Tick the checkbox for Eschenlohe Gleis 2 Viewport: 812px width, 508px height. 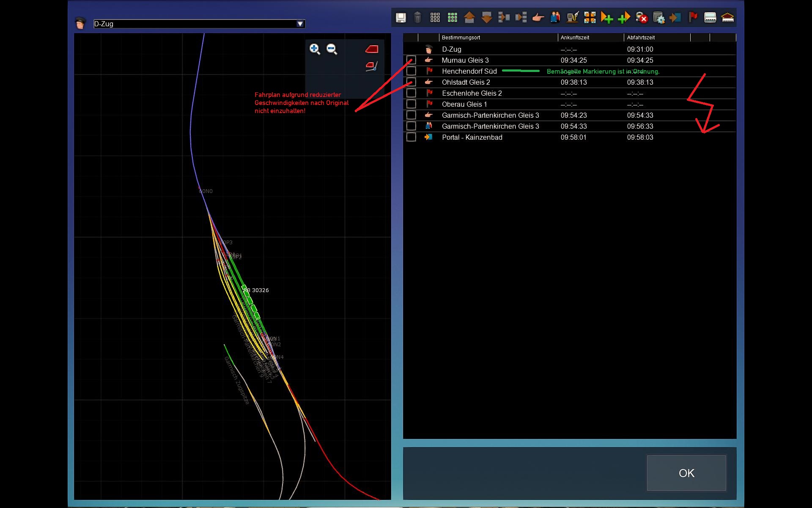tap(411, 93)
